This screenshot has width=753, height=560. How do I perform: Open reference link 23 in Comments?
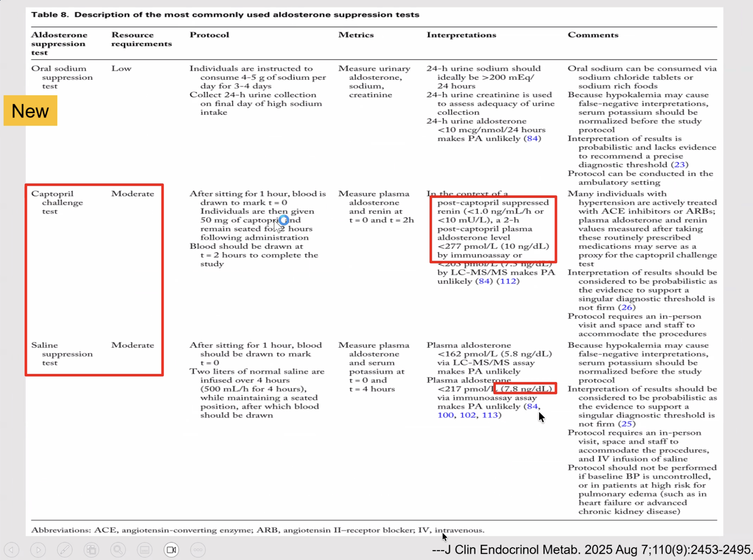[679, 165]
